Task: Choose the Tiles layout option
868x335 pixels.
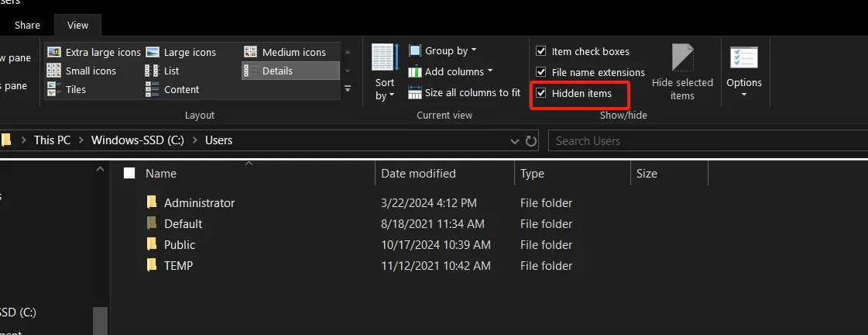Action: coord(67,89)
